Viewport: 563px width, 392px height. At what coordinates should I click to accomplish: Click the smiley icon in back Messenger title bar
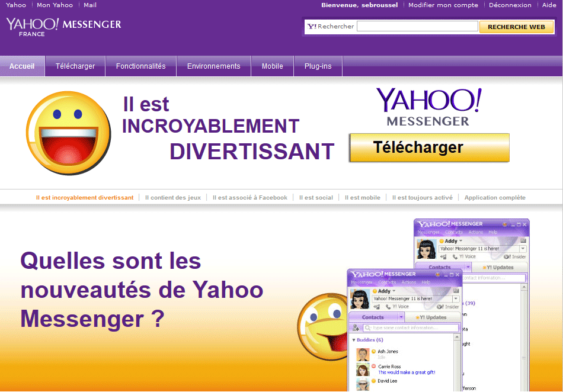pos(505,224)
